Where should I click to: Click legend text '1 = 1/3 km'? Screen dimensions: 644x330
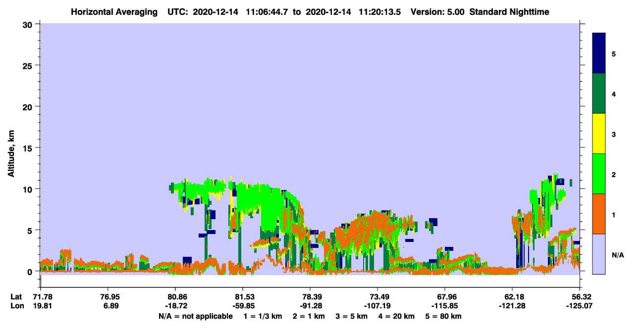click(x=262, y=316)
